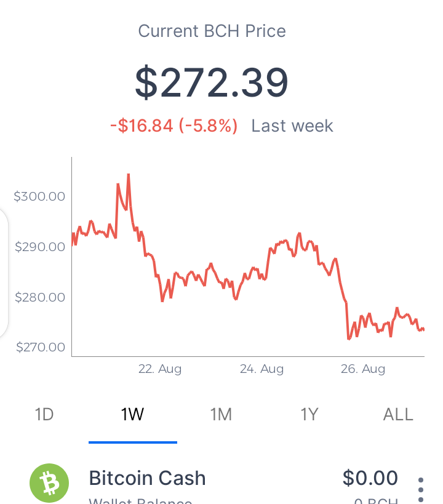Viewport: 443px width, 504px height.
Task: Tap the $270.00 y-axis label
Action: [x=41, y=347]
